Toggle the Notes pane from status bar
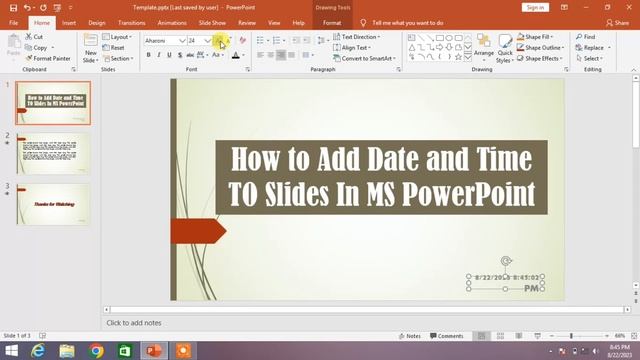This screenshot has width=640, height=360. pyautogui.click(x=410, y=336)
